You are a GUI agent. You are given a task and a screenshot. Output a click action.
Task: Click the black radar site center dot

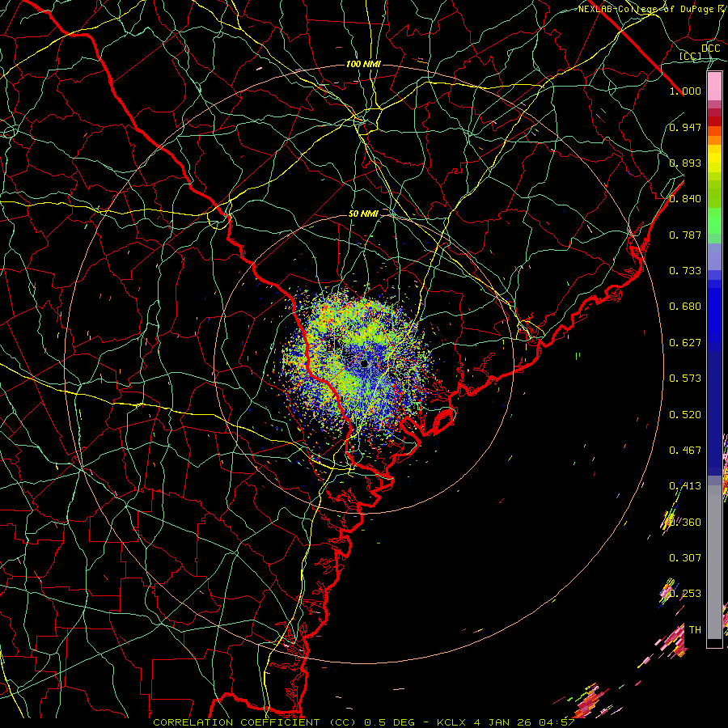[364, 363]
